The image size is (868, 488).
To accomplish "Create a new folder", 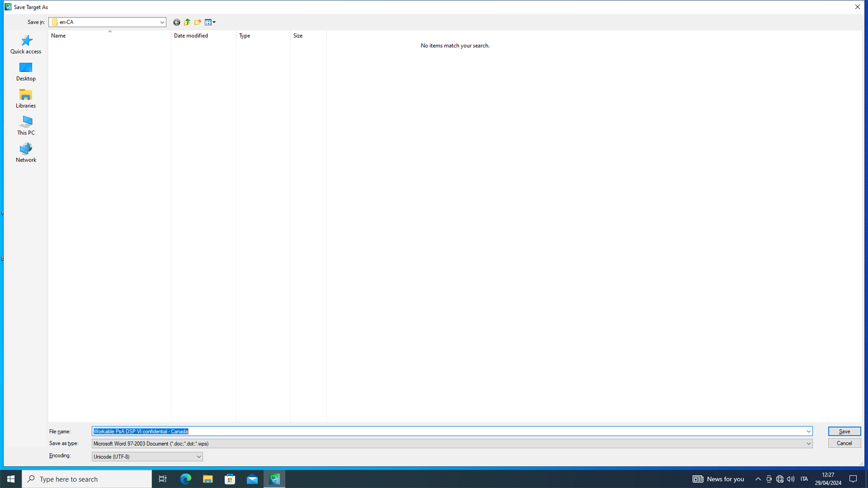I will (198, 22).
